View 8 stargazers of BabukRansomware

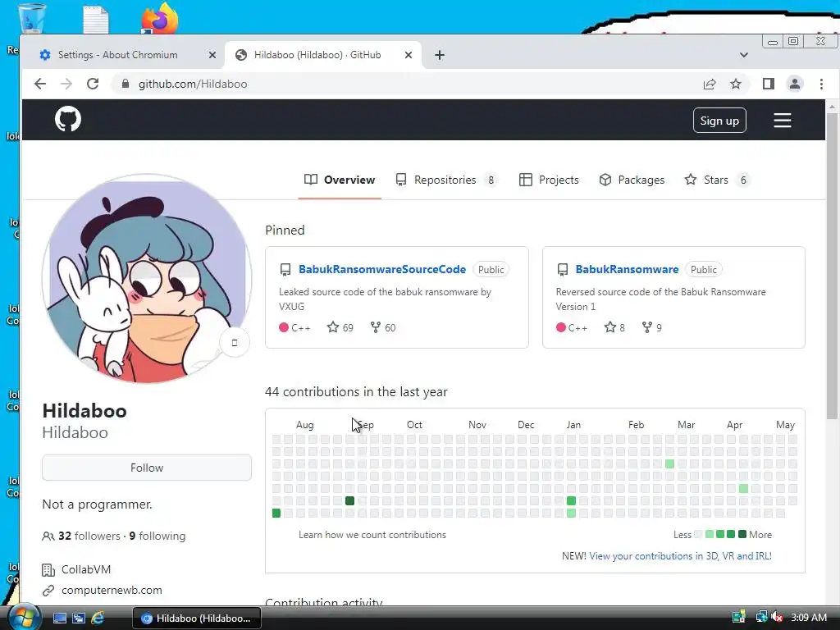(614, 327)
